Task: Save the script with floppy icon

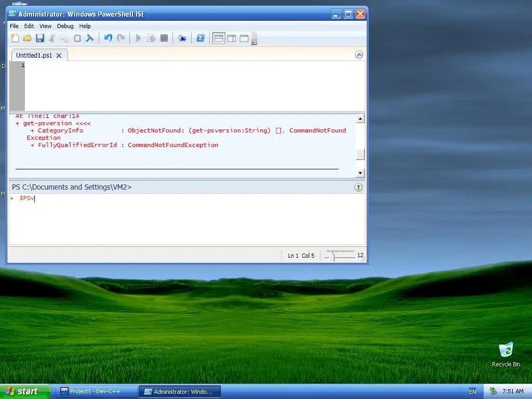Action: 40,38
